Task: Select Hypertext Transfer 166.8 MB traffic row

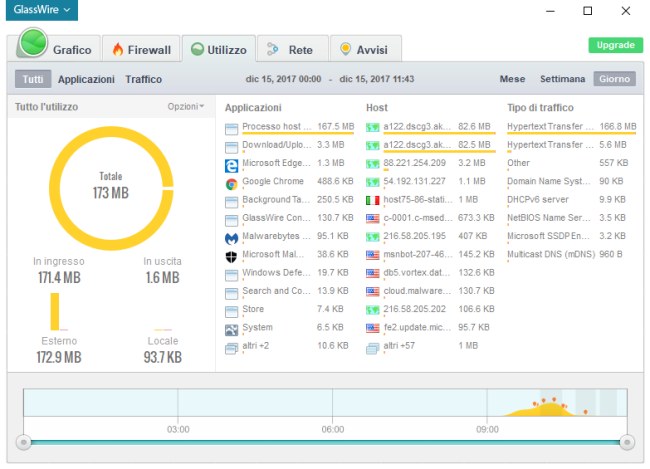Action: (571, 127)
